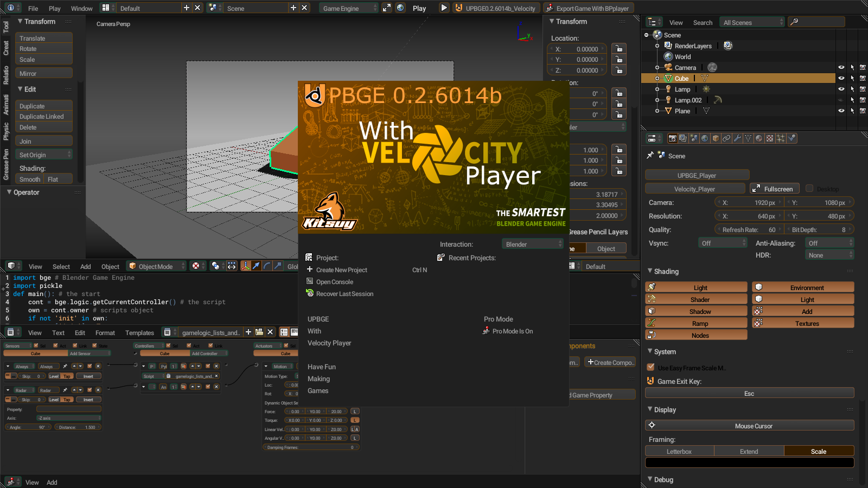
Task: Expand the Cube node in outliner
Action: (x=657, y=78)
